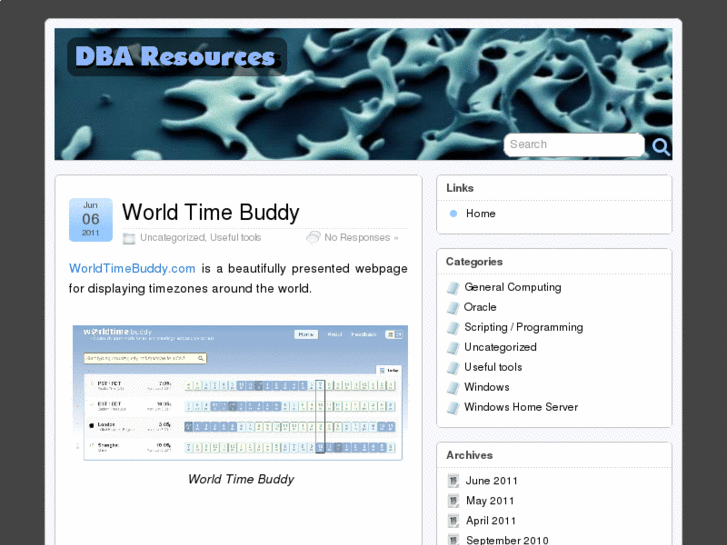The image size is (727, 545).
Task: Open the General Computing category
Action: [x=512, y=288]
